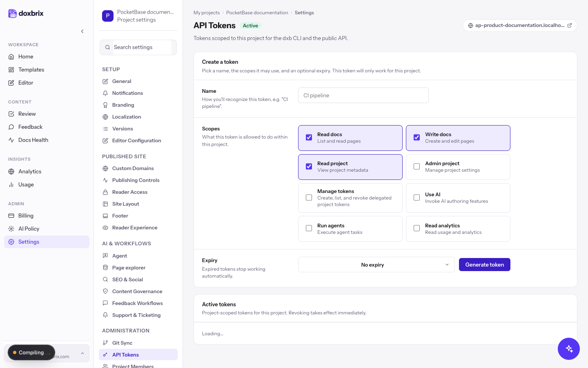Viewport: 588px width, 368px height.
Task: Click the Git Sync branch icon
Action: coord(105,343)
